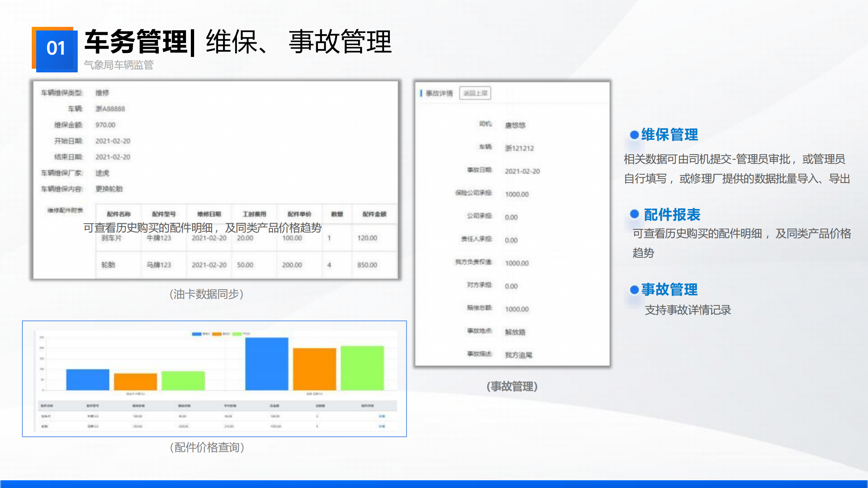Click the blue bullet beside 维保管理
868x488 pixels.
(634, 135)
